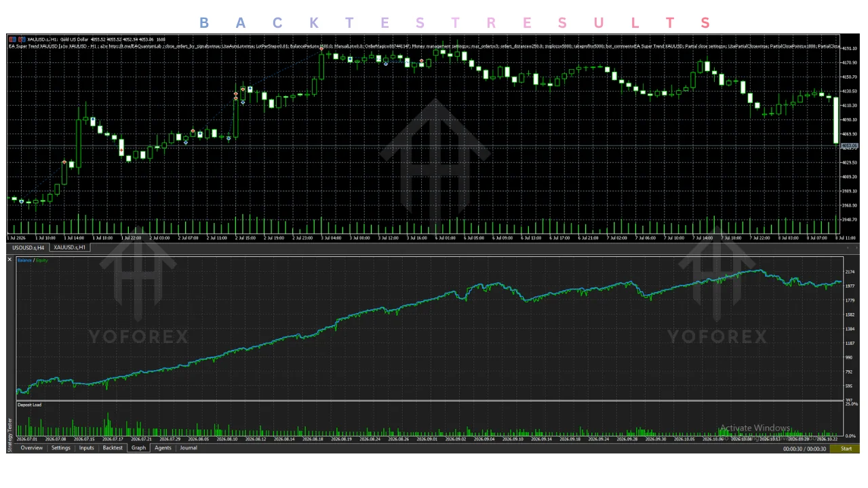Click the Balance legend label
The image size is (868, 488).
(x=25, y=260)
